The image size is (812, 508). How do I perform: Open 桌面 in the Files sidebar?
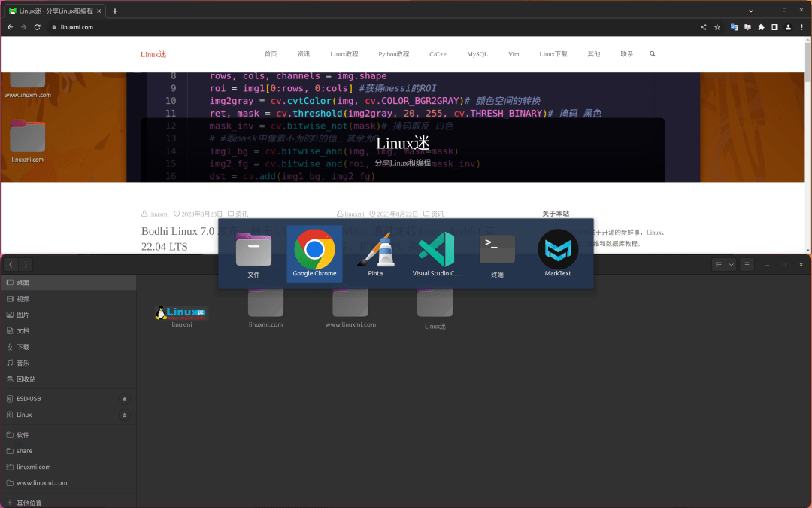[68, 282]
